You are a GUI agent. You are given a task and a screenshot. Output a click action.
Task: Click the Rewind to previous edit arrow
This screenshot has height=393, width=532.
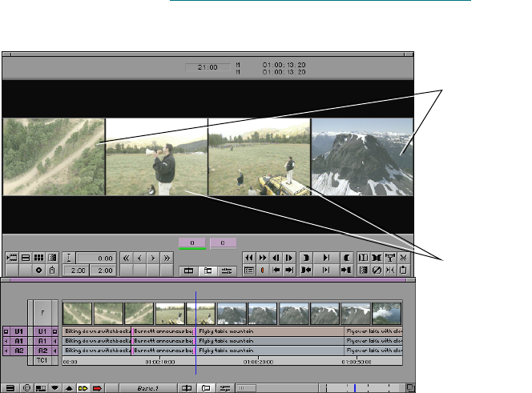(276, 271)
